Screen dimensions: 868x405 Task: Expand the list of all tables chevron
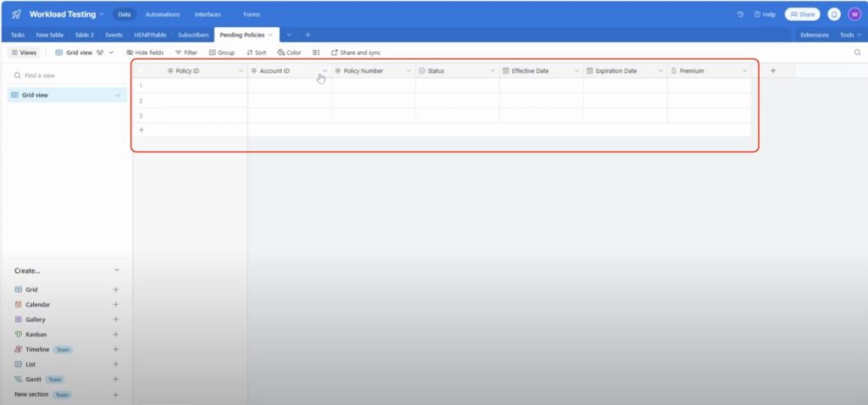(288, 35)
